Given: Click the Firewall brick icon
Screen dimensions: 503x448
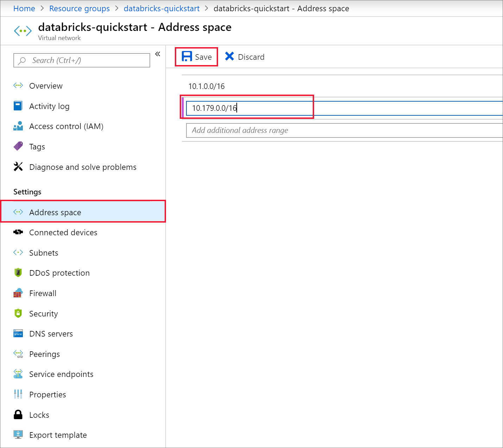Looking at the screenshot, I should (18, 293).
